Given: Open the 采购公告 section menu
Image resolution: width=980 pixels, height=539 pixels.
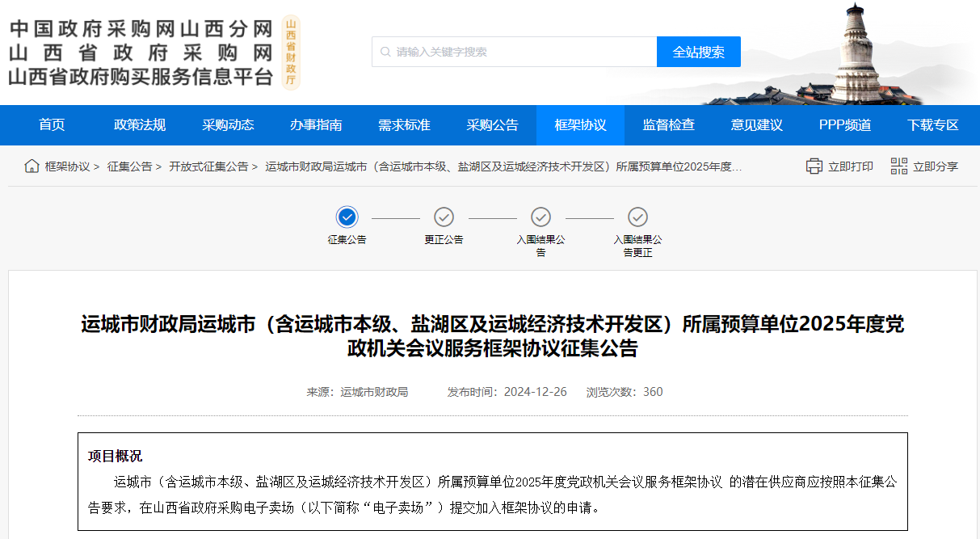Looking at the screenshot, I should point(492,125).
